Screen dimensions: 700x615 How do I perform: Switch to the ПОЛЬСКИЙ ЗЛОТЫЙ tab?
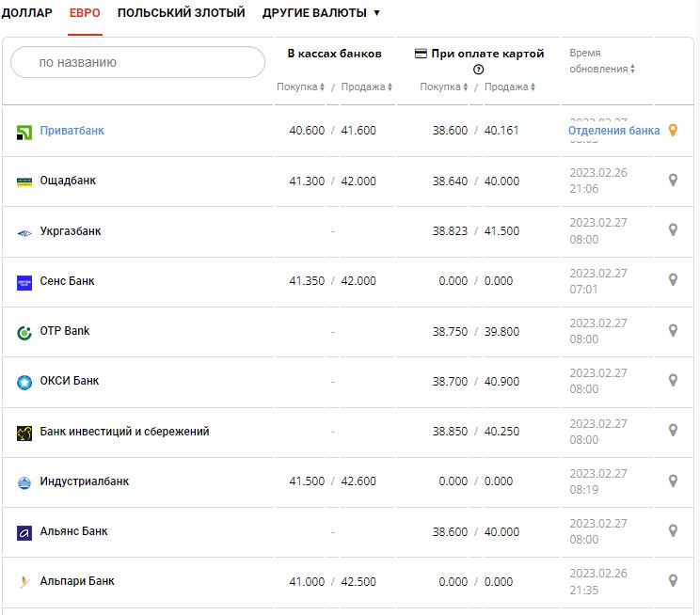(x=181, y=13)
